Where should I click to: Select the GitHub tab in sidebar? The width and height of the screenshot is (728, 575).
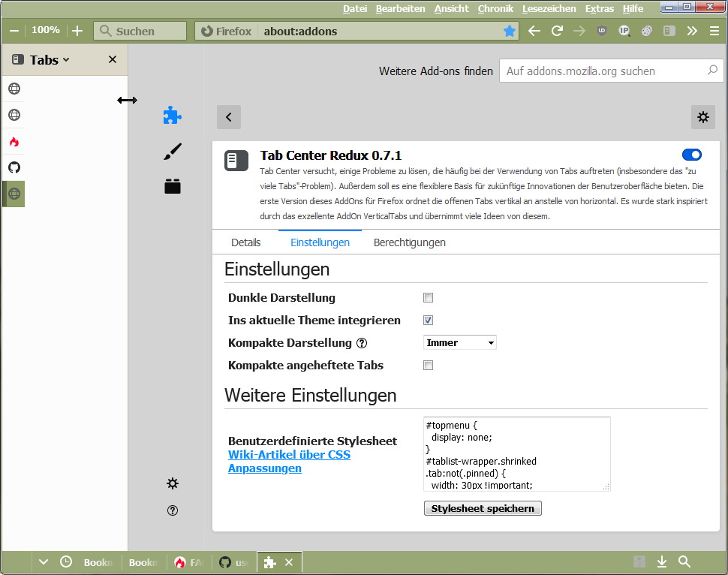click(x=14, y=167)
